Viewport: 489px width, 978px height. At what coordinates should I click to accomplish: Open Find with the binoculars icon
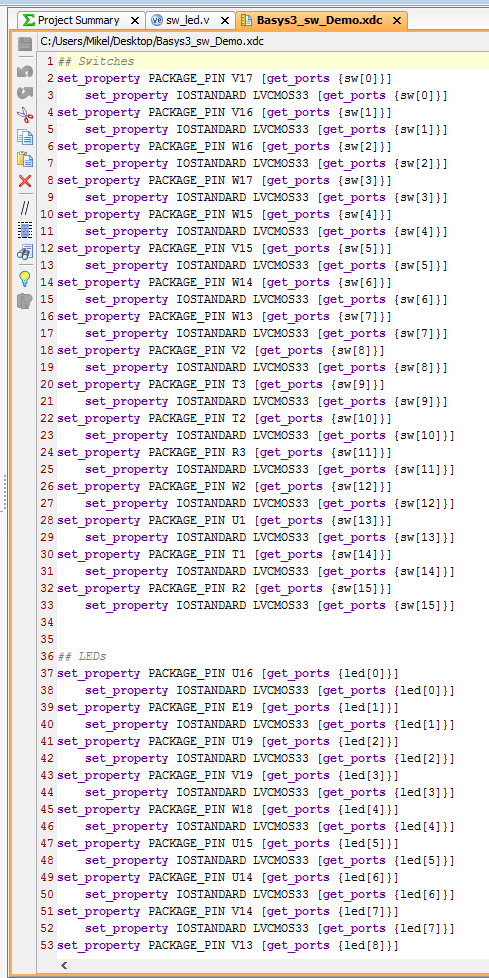point(24,252)
